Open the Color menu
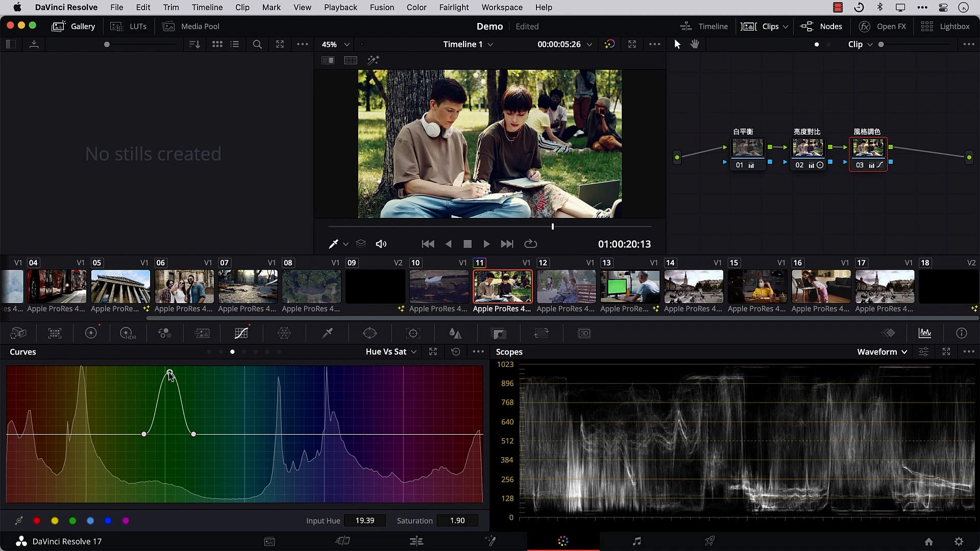The width and height of the screenshot is (980, 551). 416,7
